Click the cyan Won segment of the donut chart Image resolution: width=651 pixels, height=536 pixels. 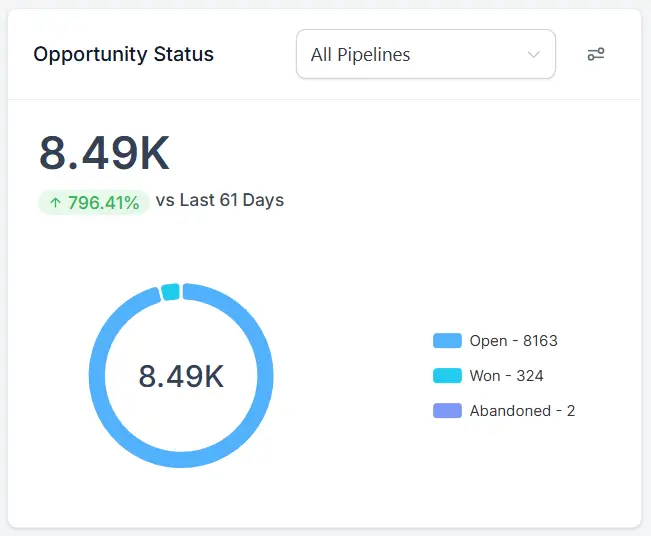pos(170,291)
